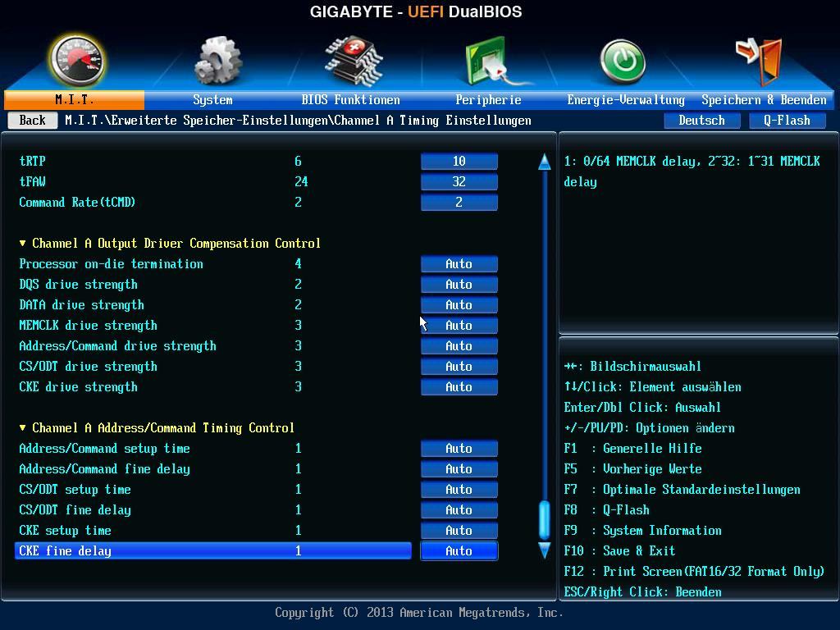
Task: Click the scrollbar down arrow
Action: [x=545, y=550]
